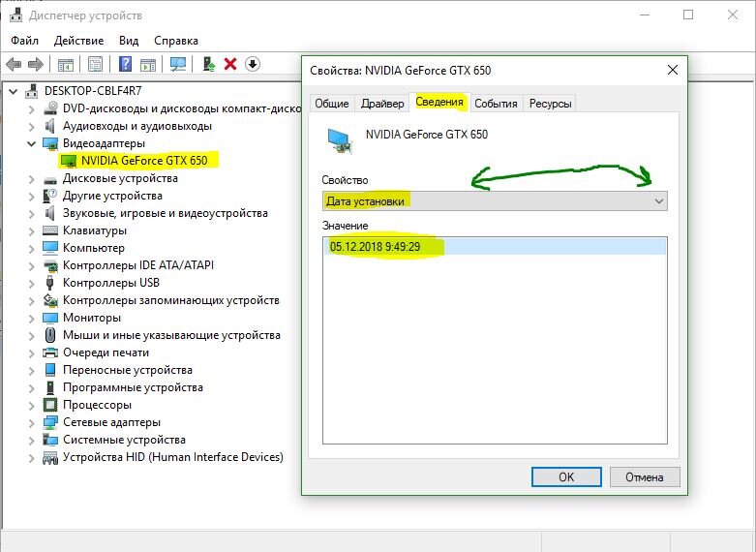Click the Сетевые адаптеры network icon
The height and width of the screenshot is (552, 756).
pyautogui.click(x=50, y=422)
